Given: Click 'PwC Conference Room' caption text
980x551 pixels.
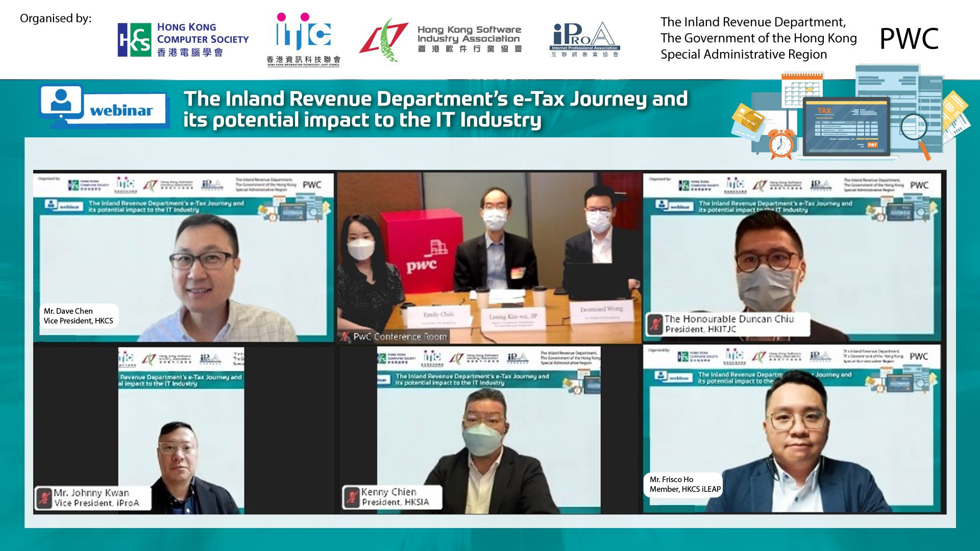Looking at the screenshot, I should [400, 337].
